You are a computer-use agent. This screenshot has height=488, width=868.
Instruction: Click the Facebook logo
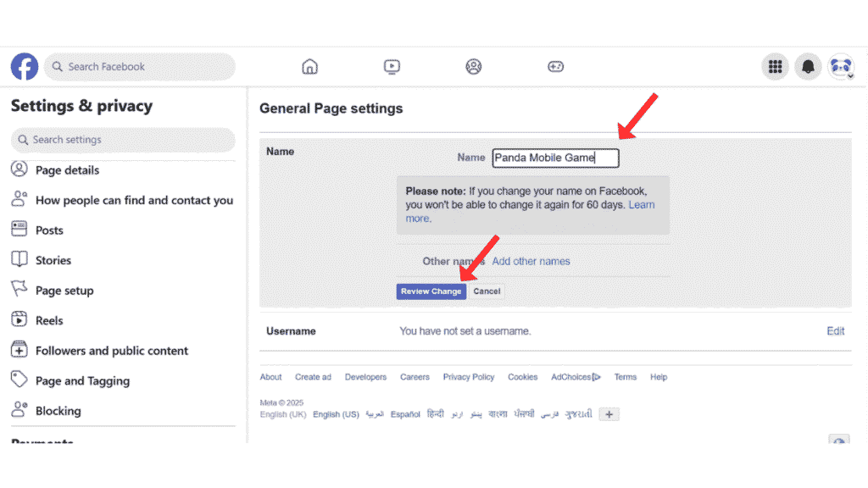(25, 66)
